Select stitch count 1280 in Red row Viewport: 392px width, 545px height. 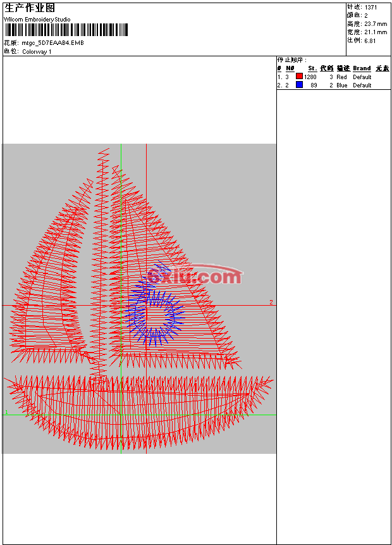point(310,77)
